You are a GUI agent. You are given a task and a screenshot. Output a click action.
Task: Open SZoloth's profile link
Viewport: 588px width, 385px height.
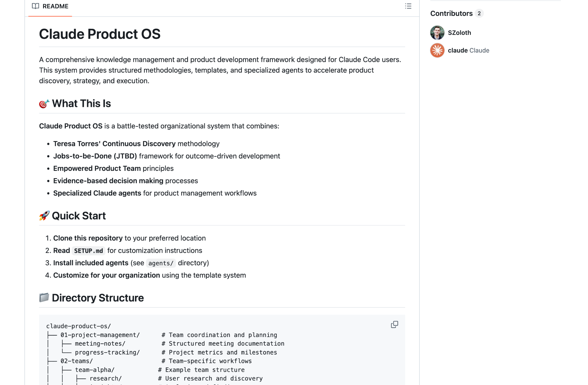[x=459, y=33]
